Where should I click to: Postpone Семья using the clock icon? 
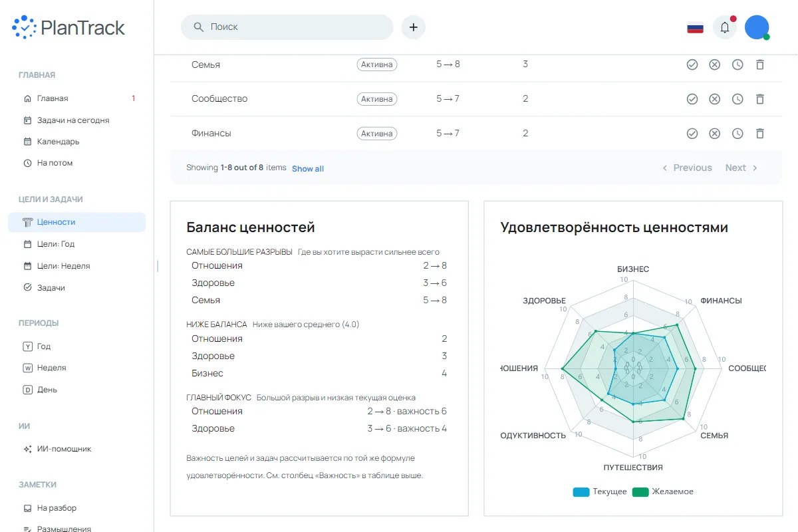click(737, 65)
